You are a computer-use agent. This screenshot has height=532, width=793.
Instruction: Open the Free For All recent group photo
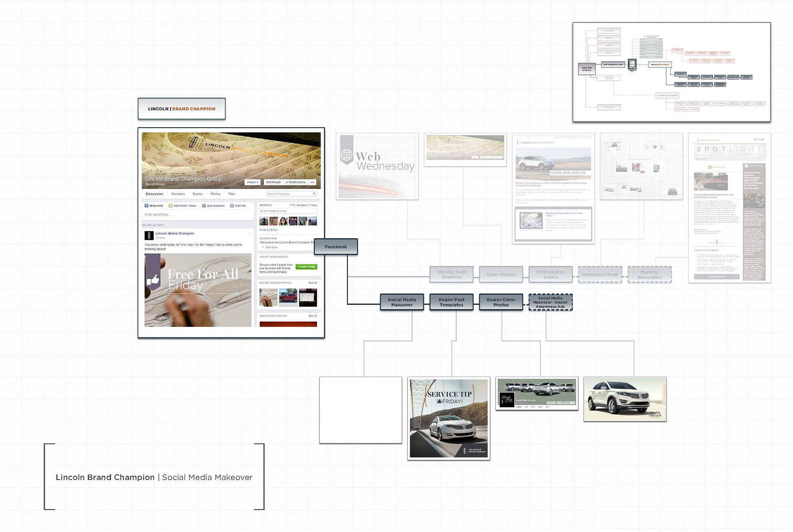[268, 298]
